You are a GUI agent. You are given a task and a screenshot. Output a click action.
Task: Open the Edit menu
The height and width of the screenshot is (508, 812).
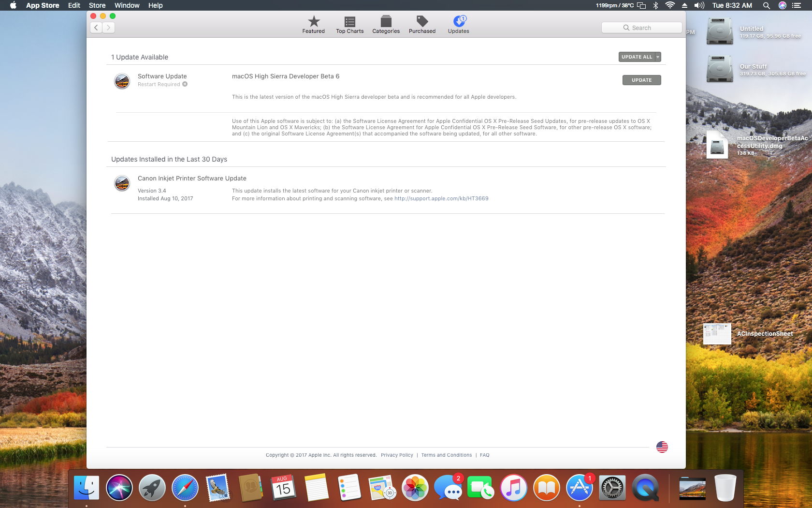coord(74,5)
